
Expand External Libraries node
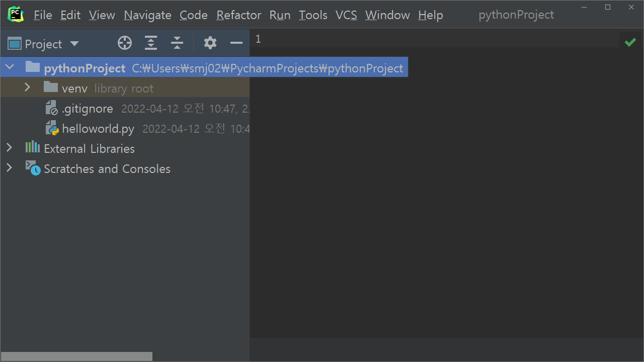click(9, 148)
